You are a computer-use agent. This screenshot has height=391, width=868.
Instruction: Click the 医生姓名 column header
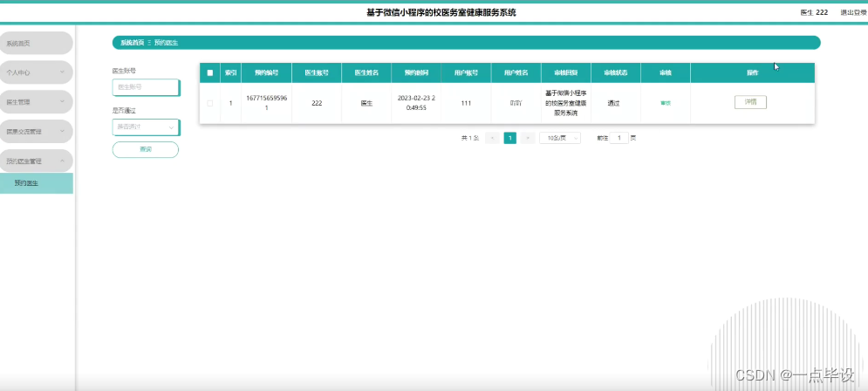coord(366,72)
